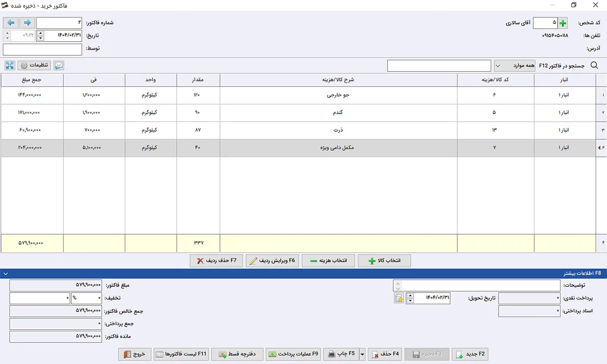Open تنظیمات settings with gear icon
This screenshot has height=364, width=607.
click(x=34, y=65)
